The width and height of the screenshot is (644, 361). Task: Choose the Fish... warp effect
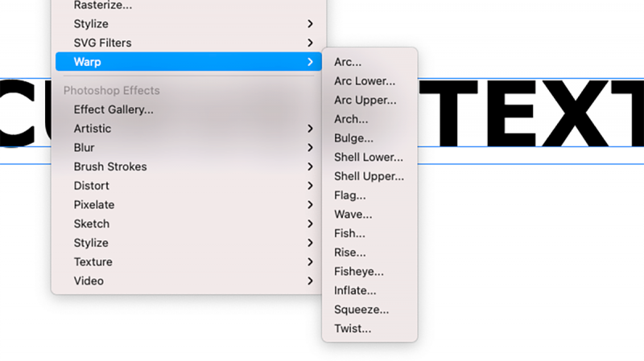tap(369, 233)
